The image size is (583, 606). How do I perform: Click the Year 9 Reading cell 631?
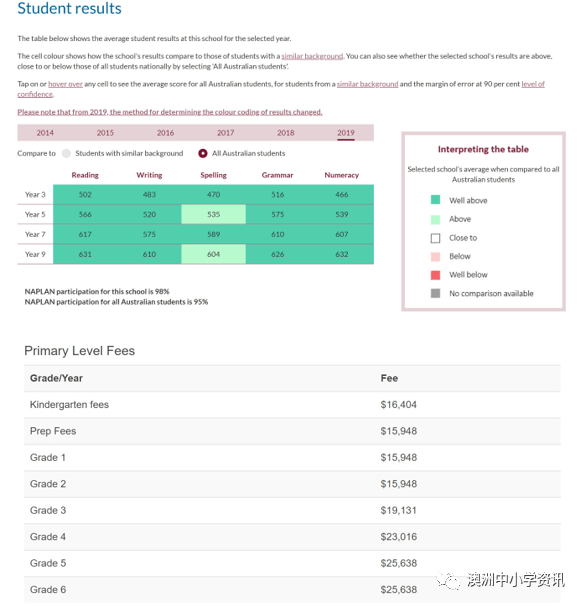point(85,254)
